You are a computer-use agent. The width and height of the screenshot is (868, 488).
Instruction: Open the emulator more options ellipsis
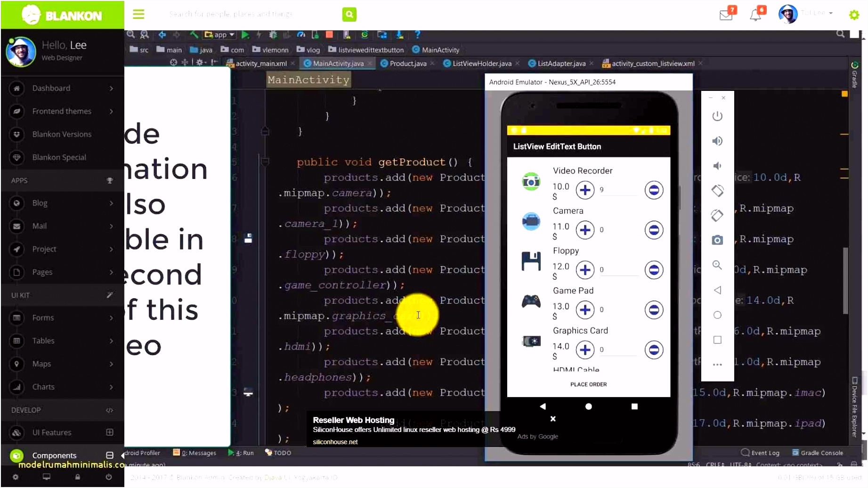click(x=717, y=365)
